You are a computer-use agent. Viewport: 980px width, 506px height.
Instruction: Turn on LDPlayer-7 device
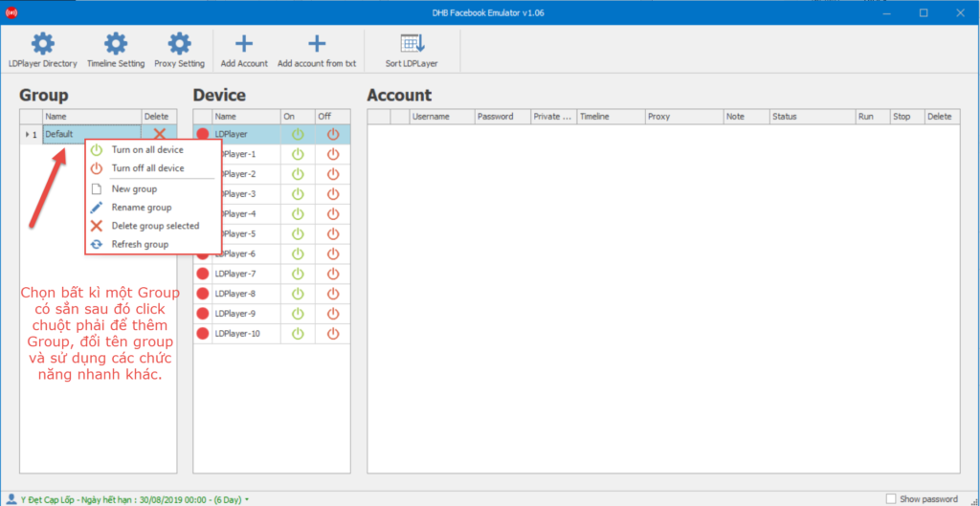[x=299, y=274]
